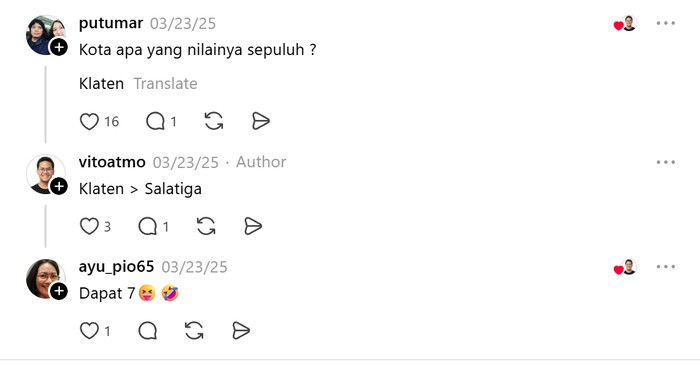Follow ayu_pio65 using avatar plus badge
700x365 pixels.
(58, 291)
